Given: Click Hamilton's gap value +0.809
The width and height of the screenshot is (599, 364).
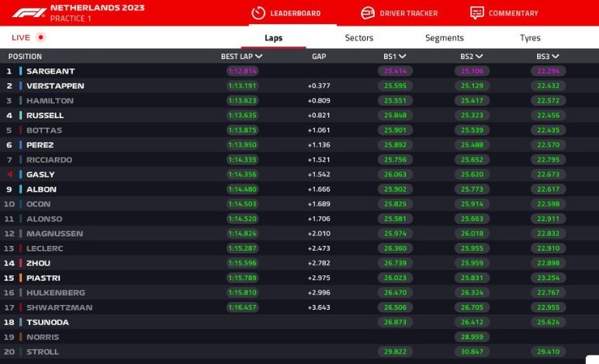Looking at the screenshot, I should coord(319,100).
